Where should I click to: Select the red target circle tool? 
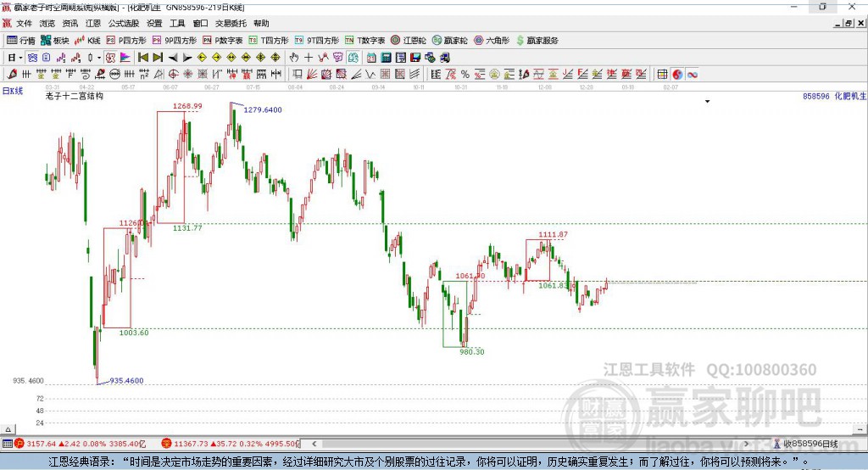(x=173, y=75)
